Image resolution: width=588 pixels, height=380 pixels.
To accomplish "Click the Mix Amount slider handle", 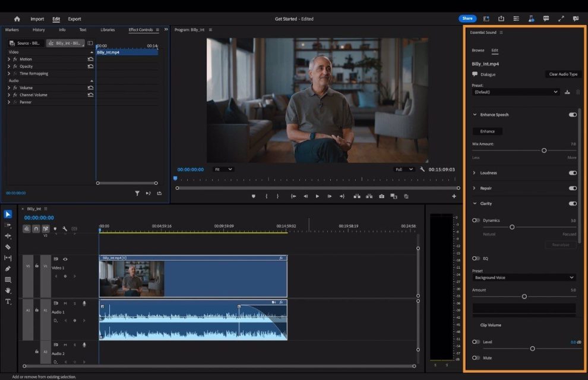I will (544, 150).
